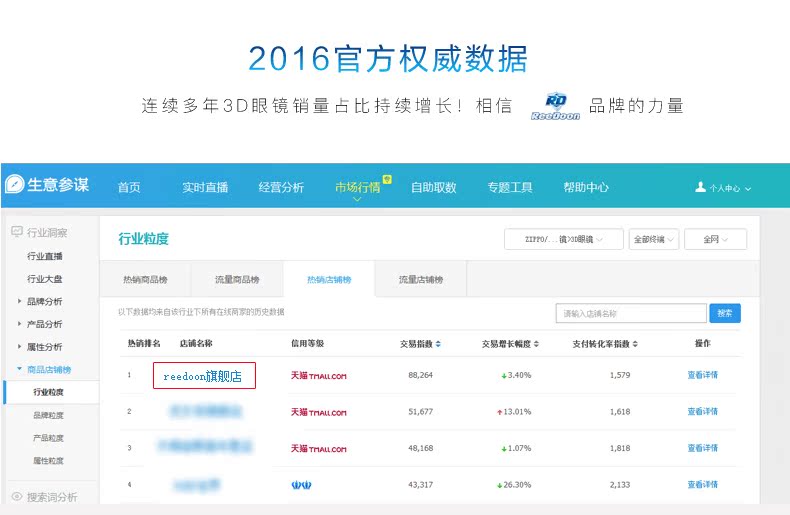This screenshot has height=515, width=790.
Task: Click the 26.30% decline value
Action: pyautogui.click(x=517, y=485)
